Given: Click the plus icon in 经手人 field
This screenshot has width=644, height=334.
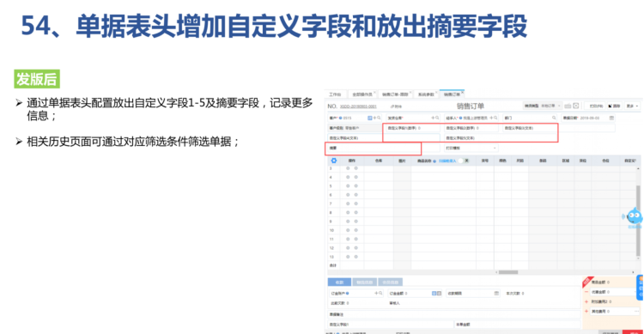Looking at the screenshot, I should click(491, 118).
